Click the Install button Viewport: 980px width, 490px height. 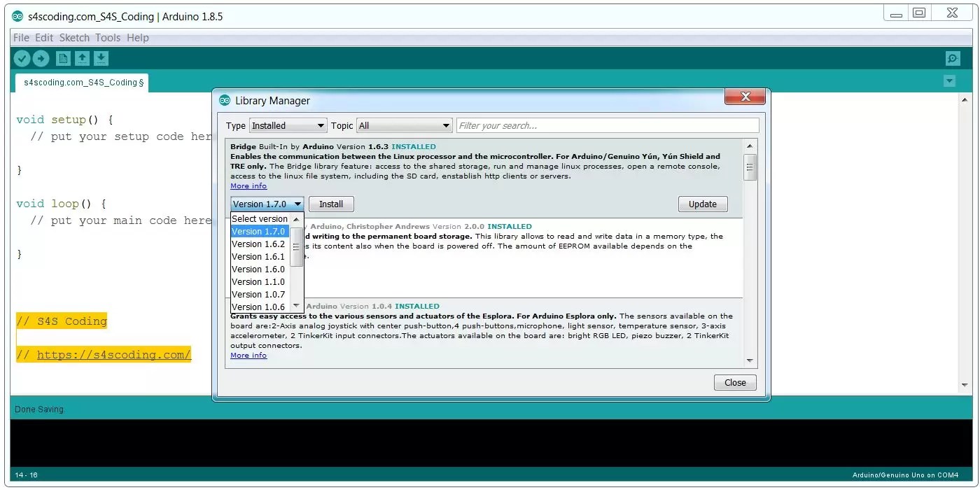click(x=330, y=204)
